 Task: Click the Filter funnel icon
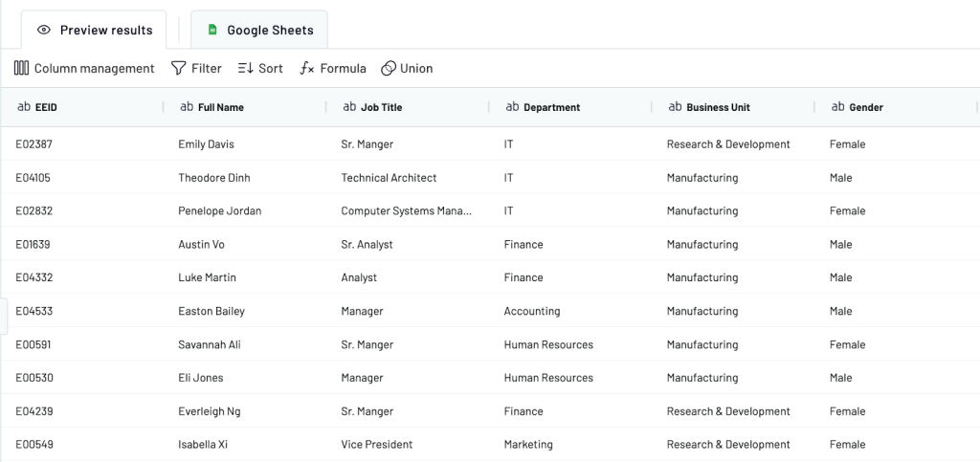pos(179,68)
